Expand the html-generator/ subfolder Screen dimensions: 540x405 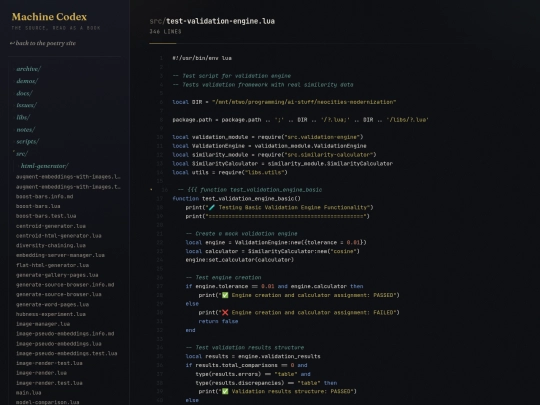point(45,166)
